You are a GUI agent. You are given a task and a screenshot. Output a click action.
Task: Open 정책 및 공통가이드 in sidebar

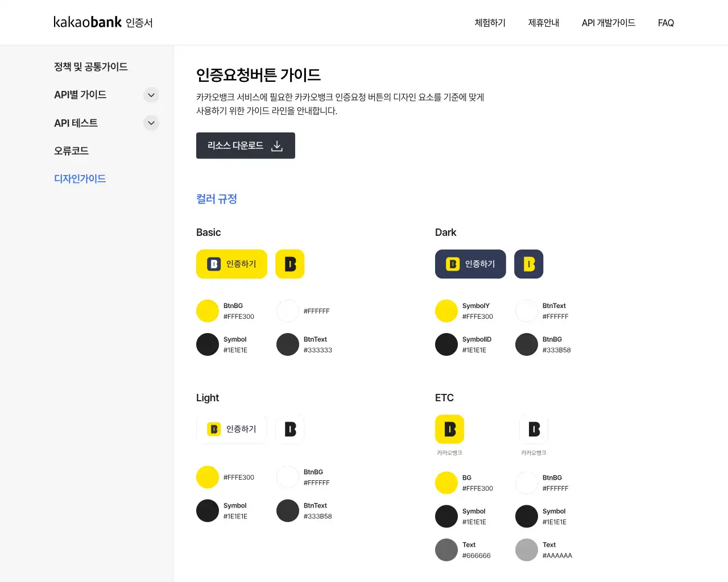(91, 66)
